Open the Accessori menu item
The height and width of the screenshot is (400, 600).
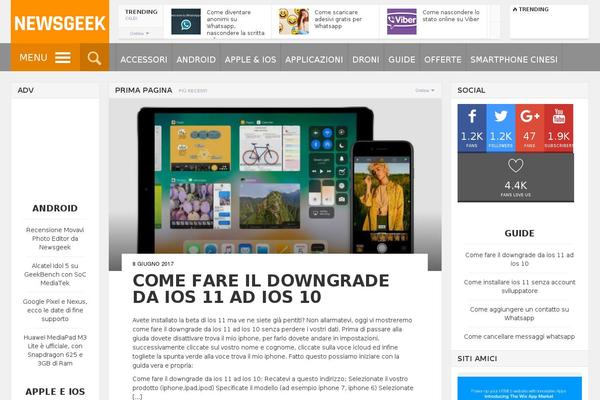pyautogui.click(x=144, y=60)
